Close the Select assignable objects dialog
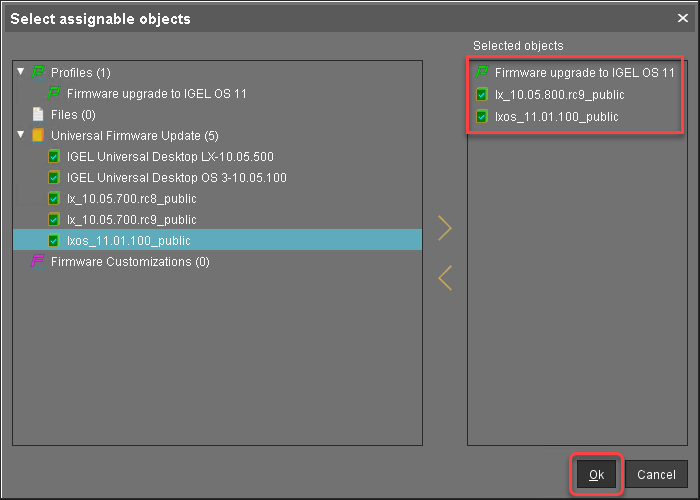The height and width of the screenshot is (500, 700). coord(682,18)
